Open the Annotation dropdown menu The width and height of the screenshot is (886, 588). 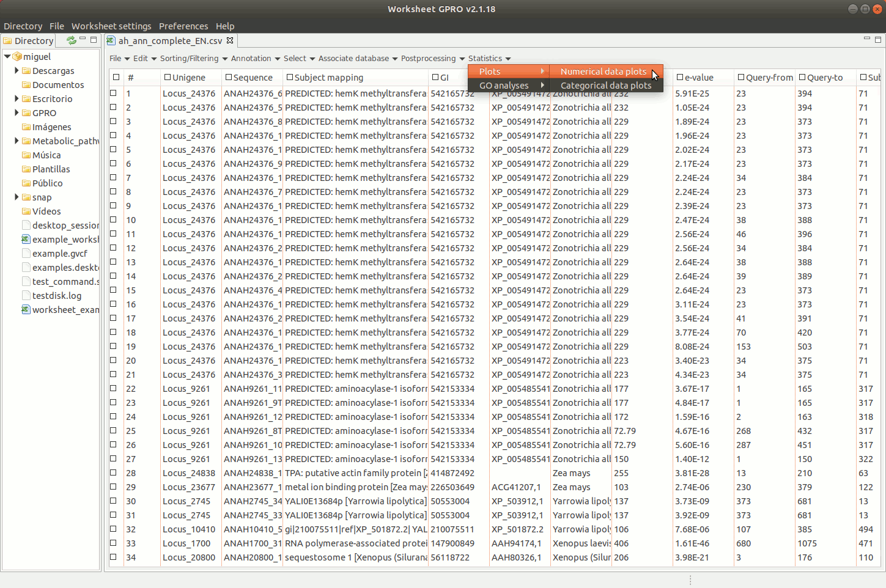[x=255, y=59]
